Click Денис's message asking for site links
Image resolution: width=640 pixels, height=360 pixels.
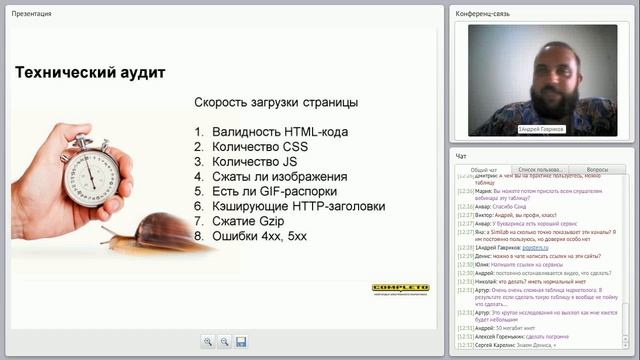click(529, 256)
